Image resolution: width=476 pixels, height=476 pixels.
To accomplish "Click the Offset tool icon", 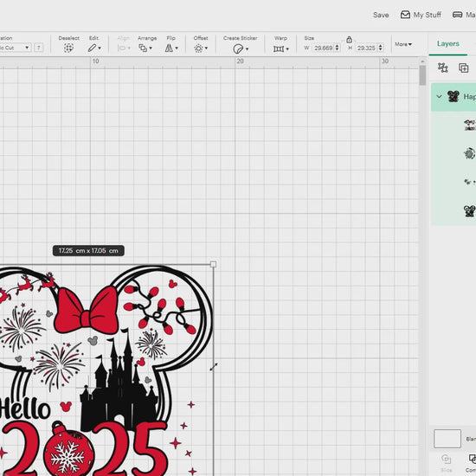I will point(198,48).
